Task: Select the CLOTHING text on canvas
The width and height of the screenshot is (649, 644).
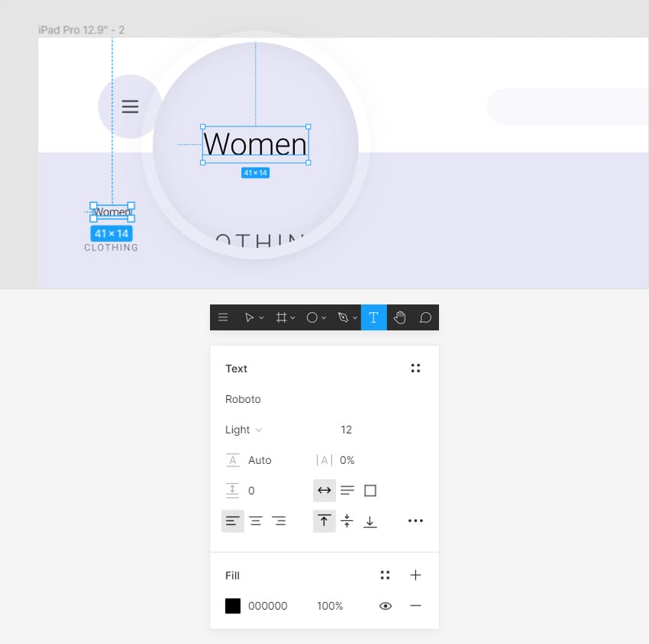Action: pyautogui.click(x=111, y=247)
